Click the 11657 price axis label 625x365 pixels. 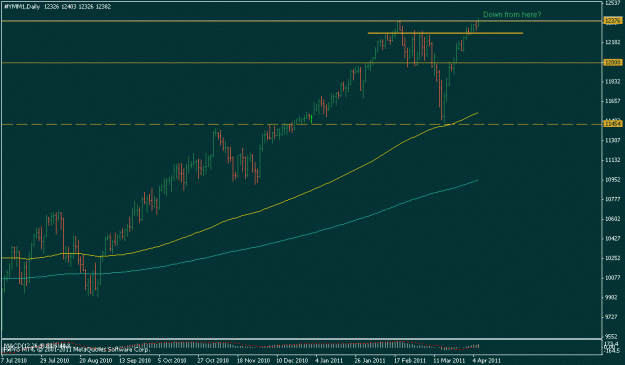click(x=612, y=101)
